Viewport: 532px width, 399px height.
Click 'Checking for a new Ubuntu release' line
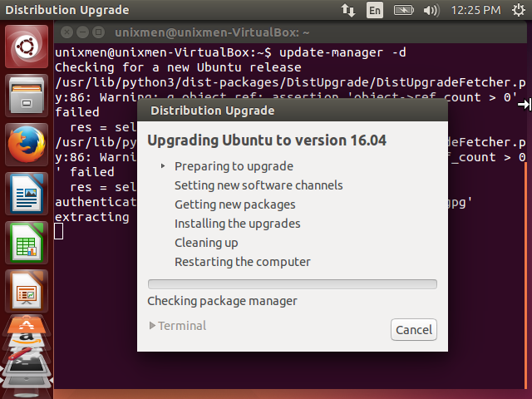pyautogui.click(x=178, y=67)
